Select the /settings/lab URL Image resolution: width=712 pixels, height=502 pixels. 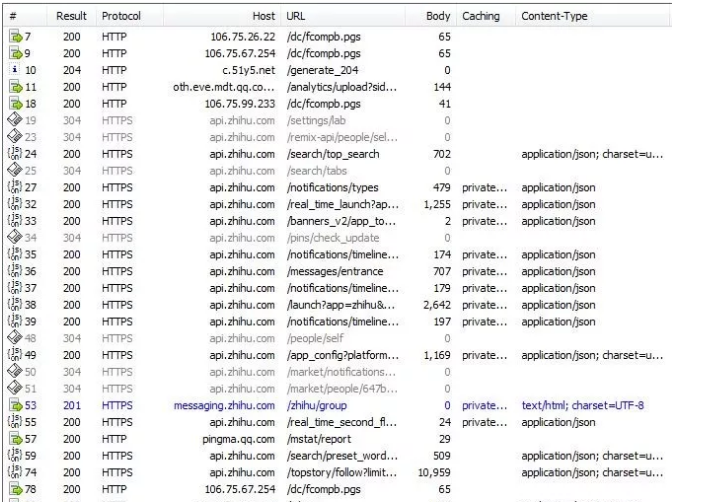(316, 120)
